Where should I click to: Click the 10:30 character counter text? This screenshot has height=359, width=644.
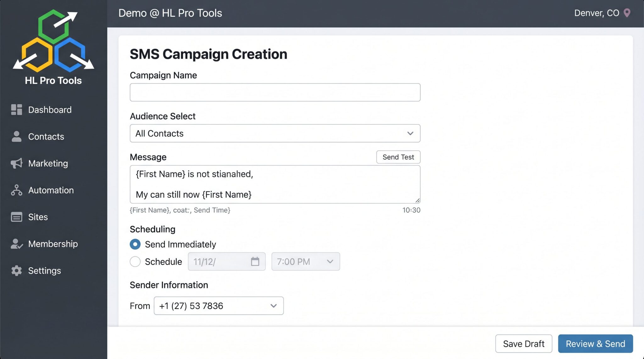[411, 210]
